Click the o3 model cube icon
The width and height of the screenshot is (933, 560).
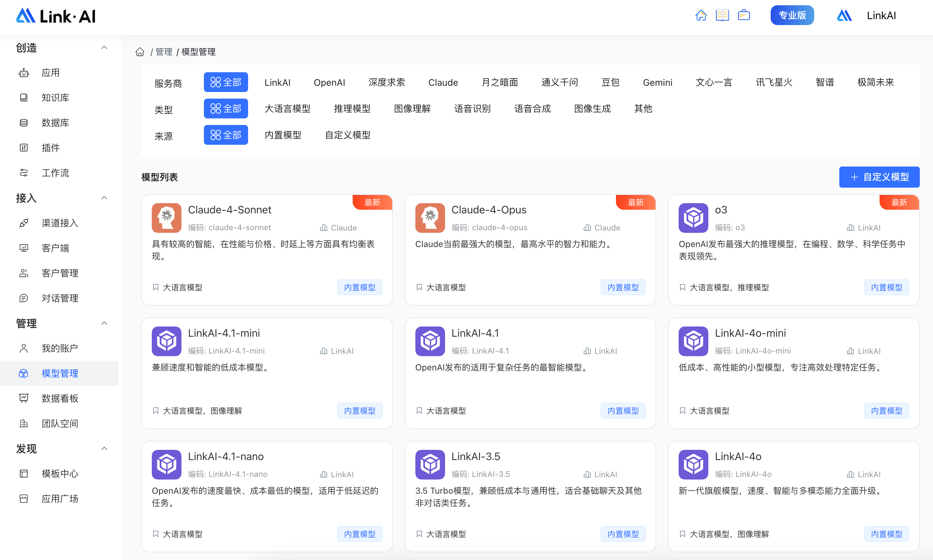pos(693,218)
